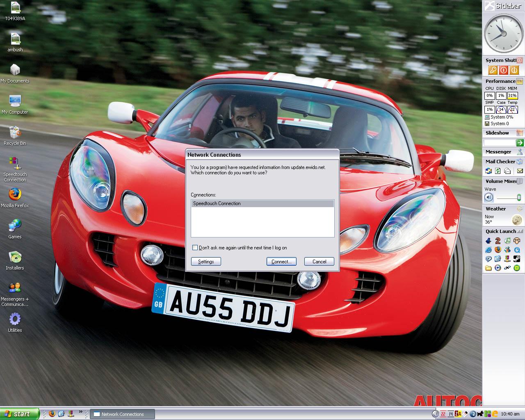This screenshot has width=525, height=420.
Task: Open Firefox from sidebar Quick Launch
Action: coord(498,250)
